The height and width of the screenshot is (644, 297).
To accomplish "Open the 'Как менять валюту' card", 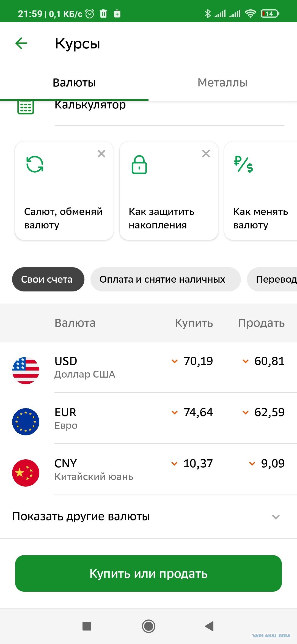I will pyautogui.click(x=261, y=191).
